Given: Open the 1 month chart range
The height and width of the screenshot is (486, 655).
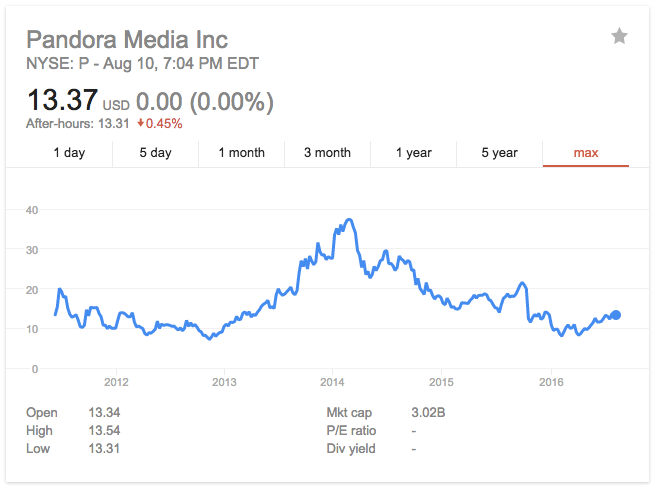Looking at the screenshot, I should click(x=241, y=153).
